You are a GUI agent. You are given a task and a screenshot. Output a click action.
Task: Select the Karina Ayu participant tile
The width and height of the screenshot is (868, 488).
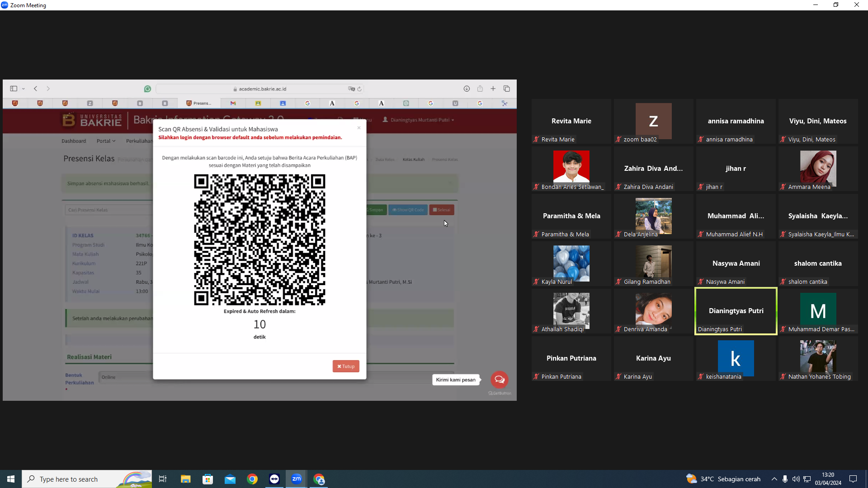pyautogui.click(x=654, y=359)
